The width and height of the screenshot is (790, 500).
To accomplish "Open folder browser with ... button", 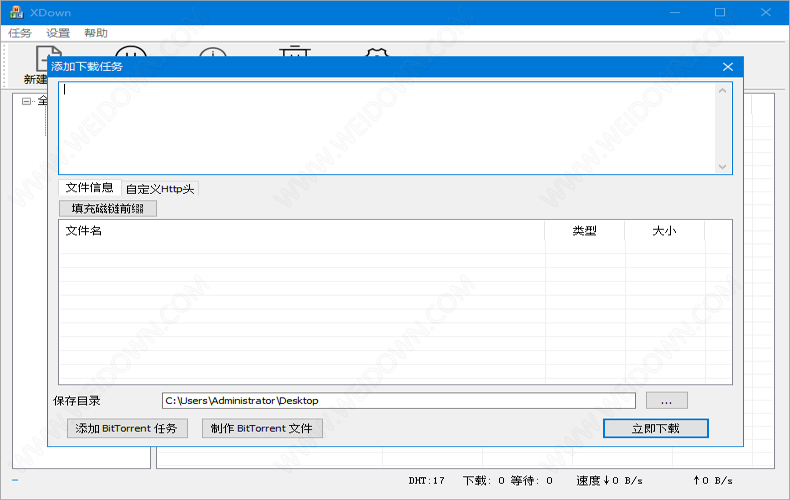I will (x=667, y=401).
